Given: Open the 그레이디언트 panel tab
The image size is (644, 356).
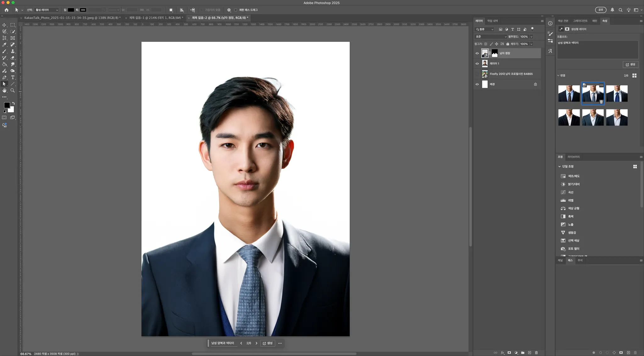Looking at the screenshot, I should pyautogui.click(x=580, y=21).
